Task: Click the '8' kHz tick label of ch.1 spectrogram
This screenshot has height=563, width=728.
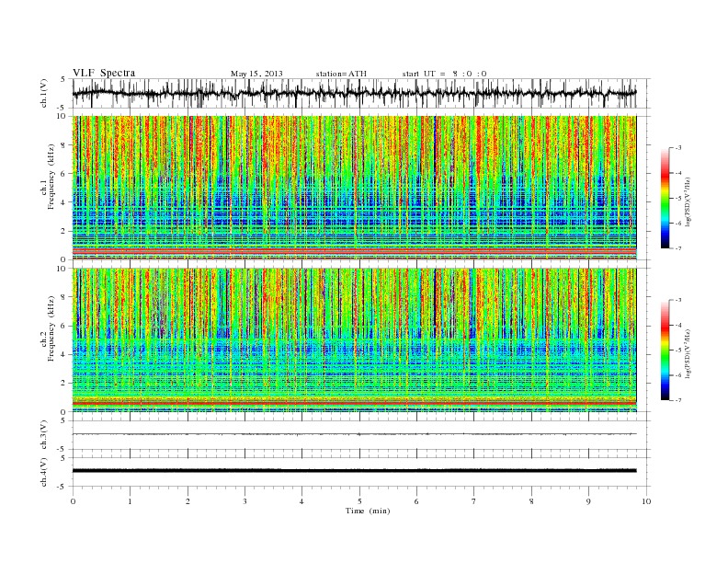Action: (x=63, y=145)
